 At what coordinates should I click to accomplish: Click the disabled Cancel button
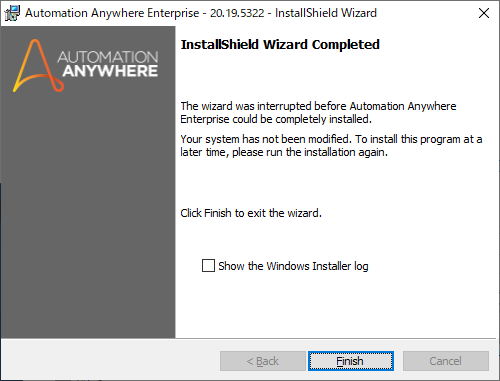click(x=446, y=361)
